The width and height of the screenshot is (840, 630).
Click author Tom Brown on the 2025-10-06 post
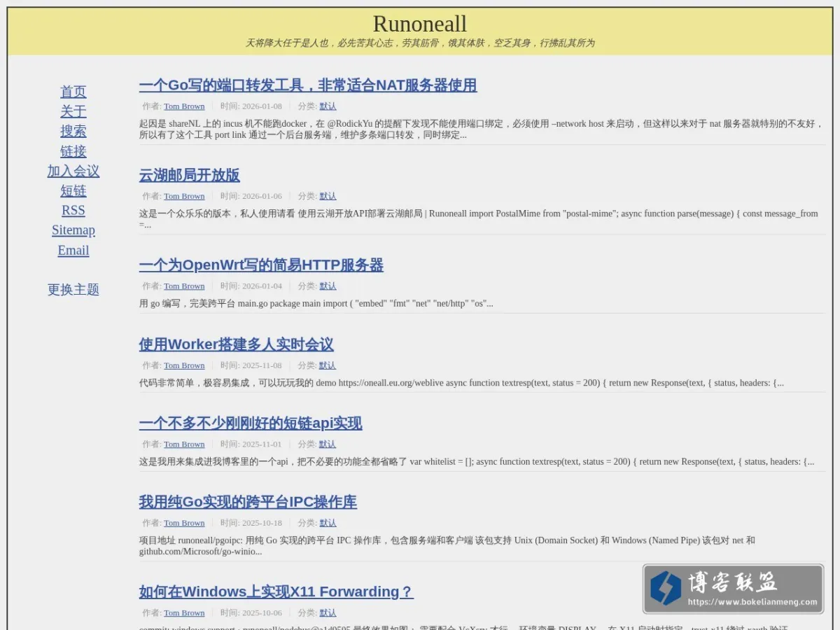(184, 613)
